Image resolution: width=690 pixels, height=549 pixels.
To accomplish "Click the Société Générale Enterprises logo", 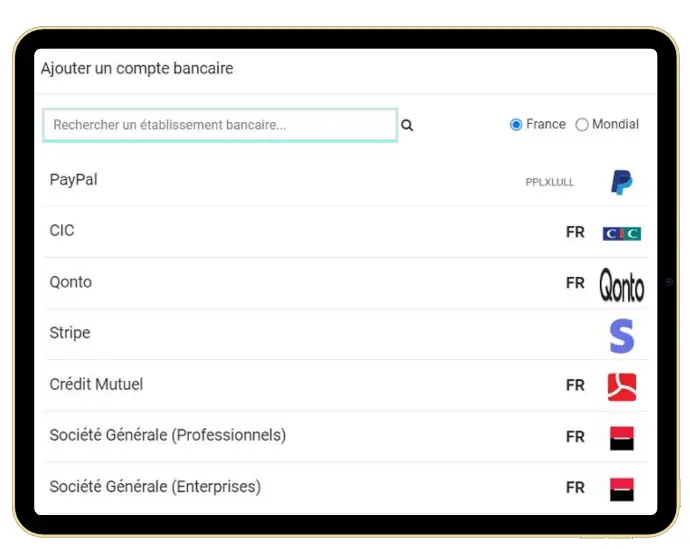I will [622, 489].
